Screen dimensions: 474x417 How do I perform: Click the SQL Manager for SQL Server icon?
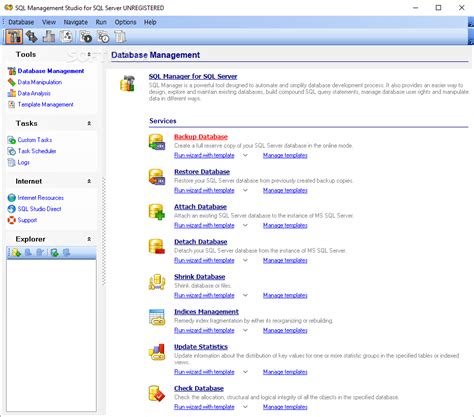pos(127,83)
